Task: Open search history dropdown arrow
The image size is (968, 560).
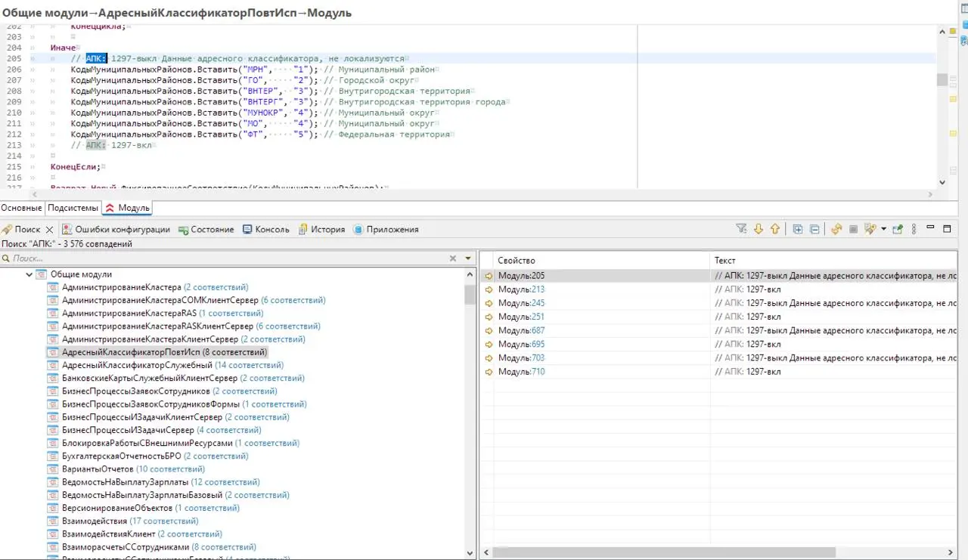Action: point(883,229)
